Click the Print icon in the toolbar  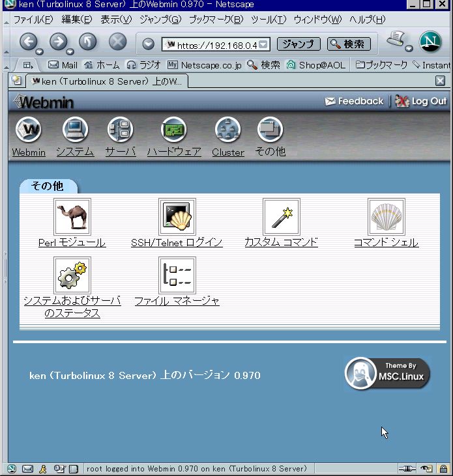[x=396, y=39]
